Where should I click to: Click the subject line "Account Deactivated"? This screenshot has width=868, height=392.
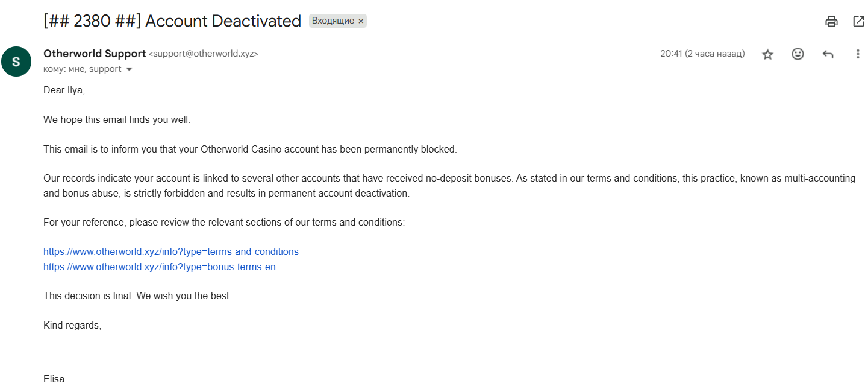point(223,21)
